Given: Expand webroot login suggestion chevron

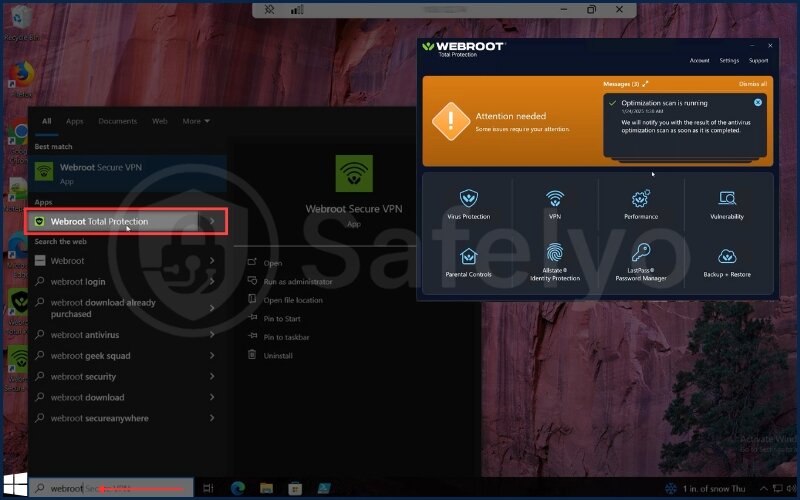Looking at the screenshot, I should point(211,282).
